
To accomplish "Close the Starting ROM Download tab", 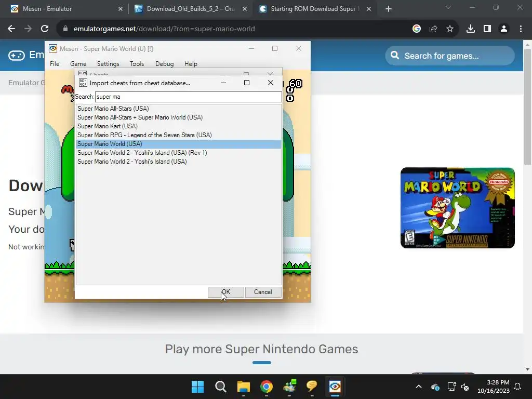I will pyautogui.click(x=369, y=9).
